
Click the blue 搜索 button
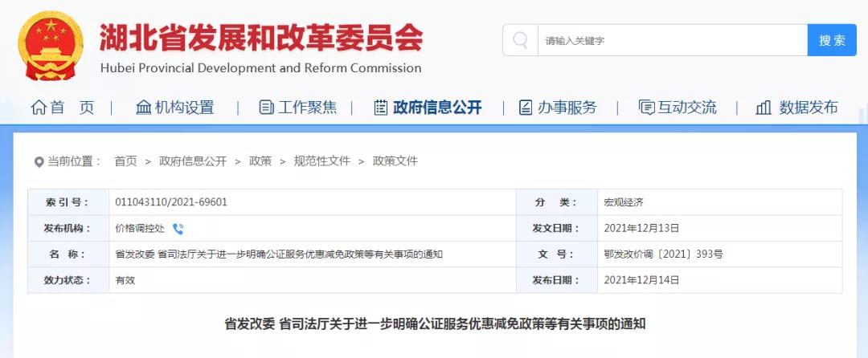click(x=832, y=40)
